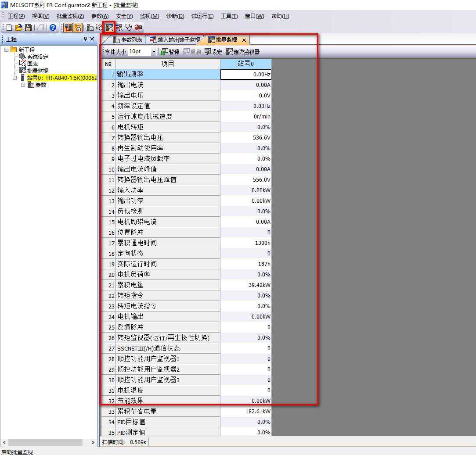476x455 pixels.
Task: Save the project with the floppy icon
Action: (28, 28)
